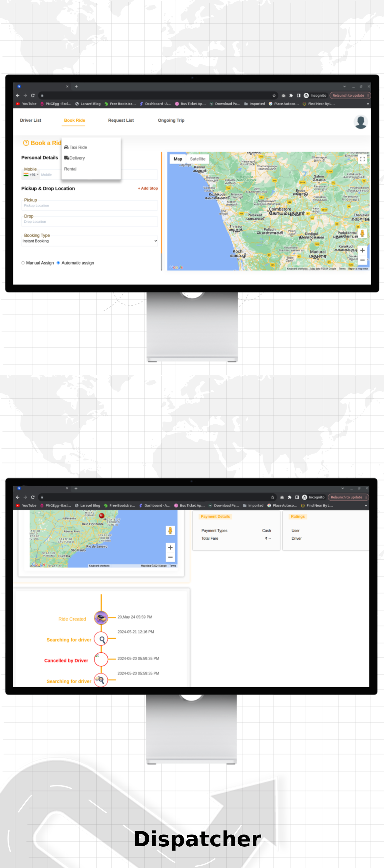Click the Relaunch to update button
Viewport: 384px width, 868px height.
click(x=348, y=95)
